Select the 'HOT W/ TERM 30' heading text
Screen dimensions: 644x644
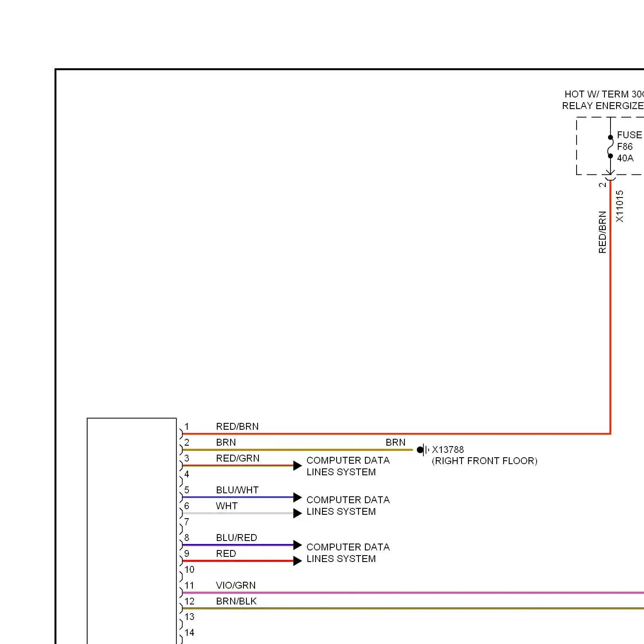click(x=604, y=94)
